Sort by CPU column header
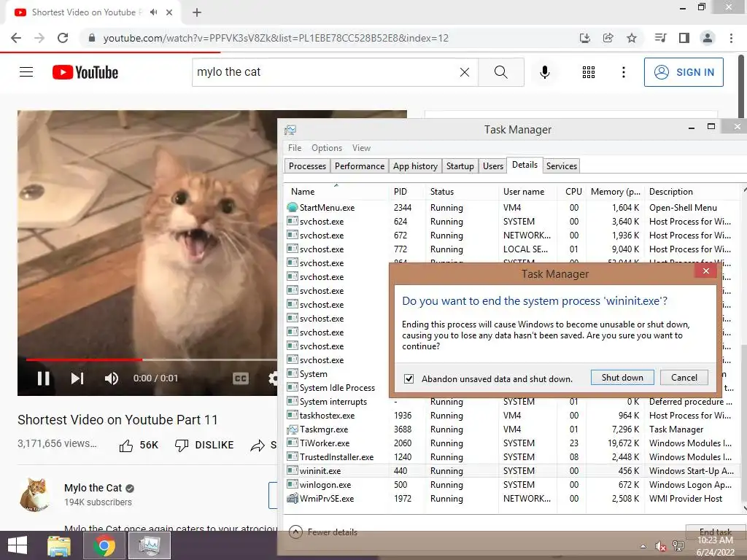 [570, 192]
